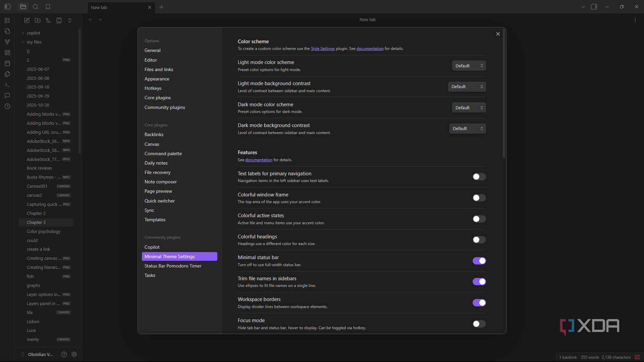Open the Style Settings link
The width and height of the screenshot is (644, 362).
[x=322, y=48]
